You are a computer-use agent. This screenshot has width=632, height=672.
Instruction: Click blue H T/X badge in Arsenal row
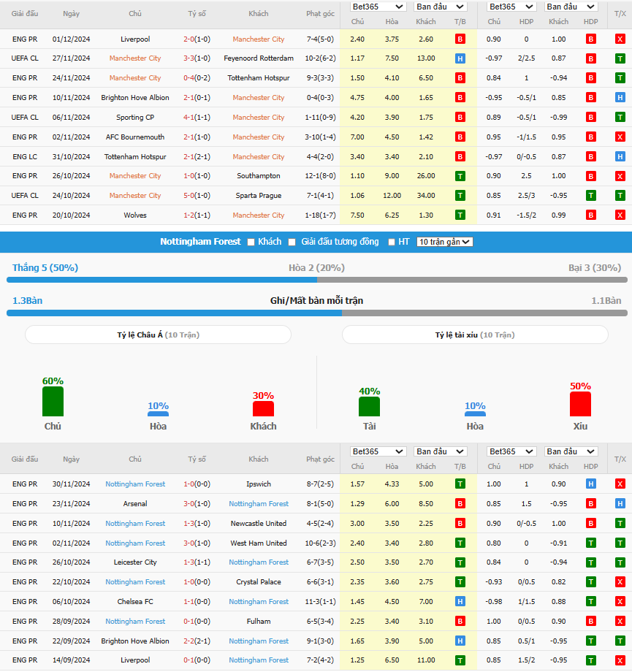tap(620, 503)
